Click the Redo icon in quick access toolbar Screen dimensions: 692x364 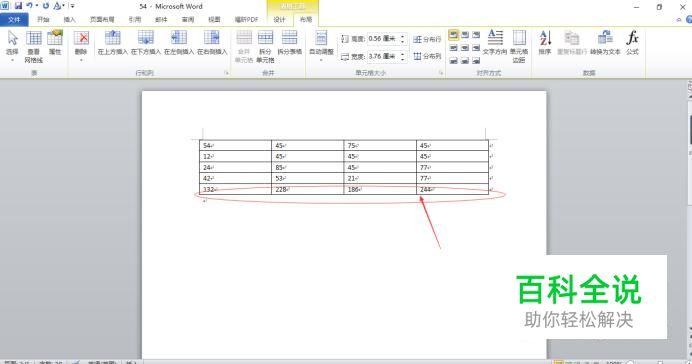[45, 6]
